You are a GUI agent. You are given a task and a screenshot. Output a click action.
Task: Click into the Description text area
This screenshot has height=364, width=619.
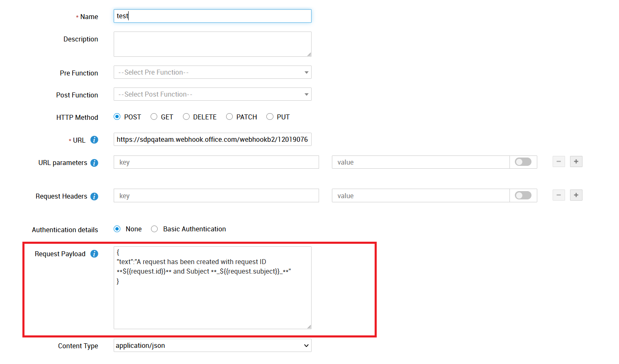pos(212,44)
